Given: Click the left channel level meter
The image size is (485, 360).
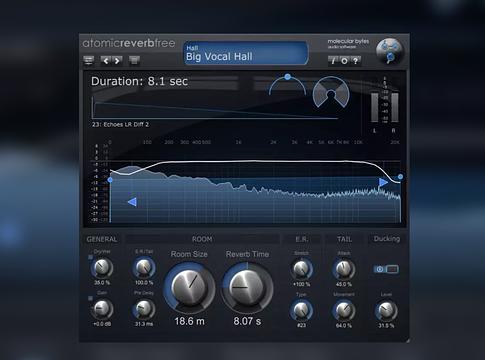Looking at the screenshot, I should pyautogui.click(x=375, y=107).
